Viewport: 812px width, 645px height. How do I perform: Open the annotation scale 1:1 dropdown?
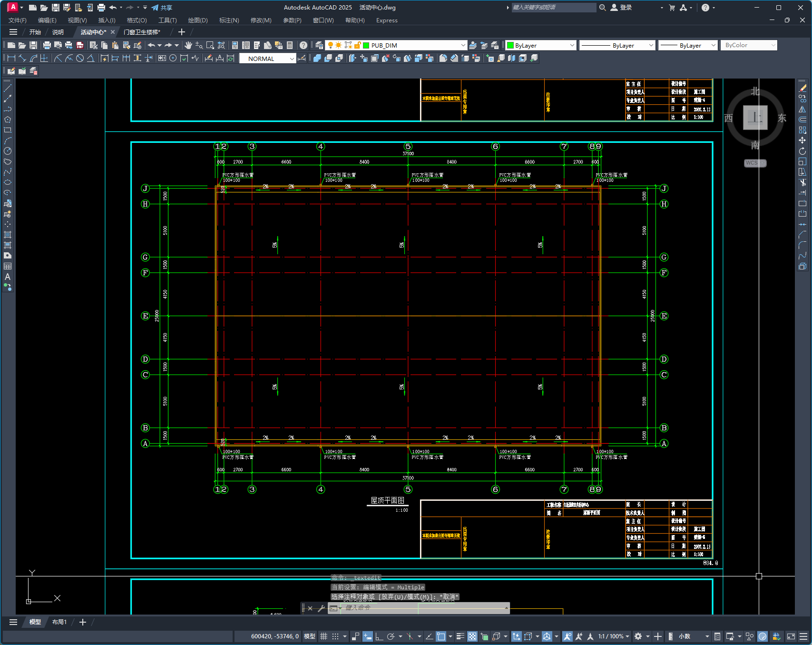pos(614,636)
